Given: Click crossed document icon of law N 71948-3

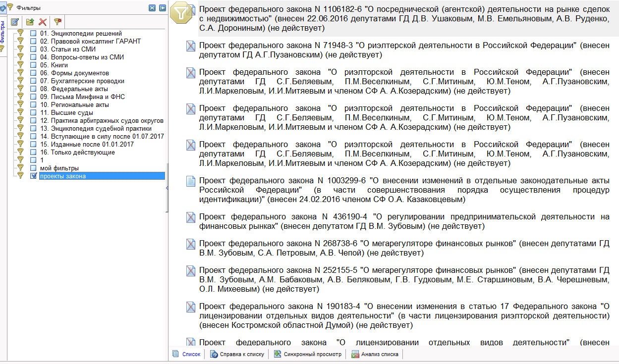Looking at the screenshot, I should click(190, 46).
